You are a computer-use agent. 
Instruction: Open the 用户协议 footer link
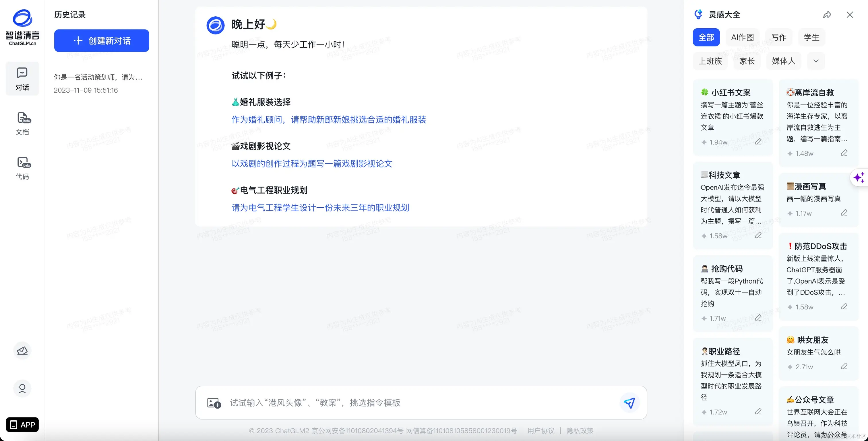coord(540,431)
